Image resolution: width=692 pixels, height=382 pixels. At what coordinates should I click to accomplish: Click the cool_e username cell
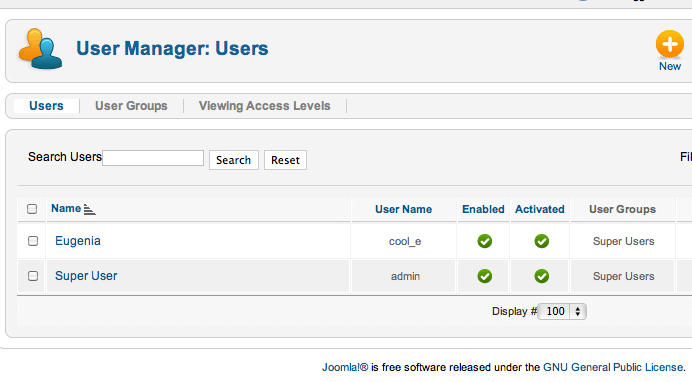coord(405,242)
